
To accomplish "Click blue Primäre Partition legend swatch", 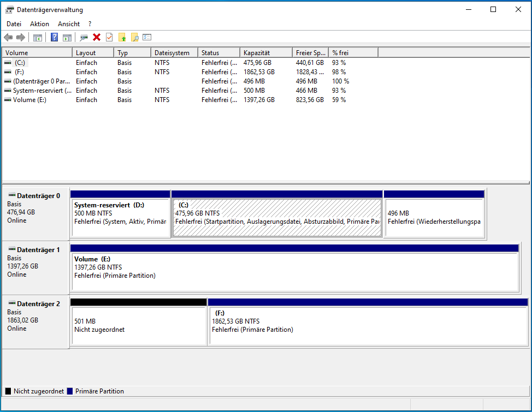I will tap(70, 391).
